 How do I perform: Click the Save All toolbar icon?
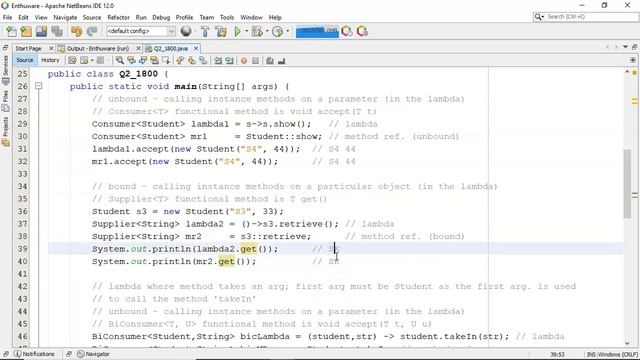click(x=57, y=31)
